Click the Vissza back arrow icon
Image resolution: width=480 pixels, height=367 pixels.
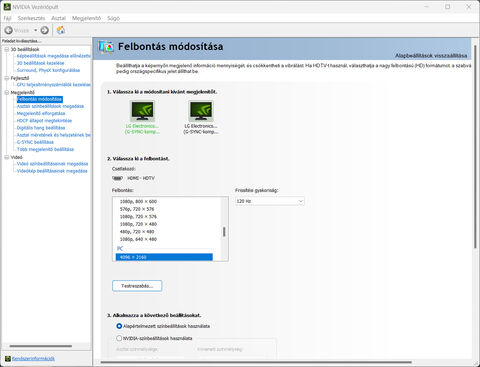coord(9,30)
